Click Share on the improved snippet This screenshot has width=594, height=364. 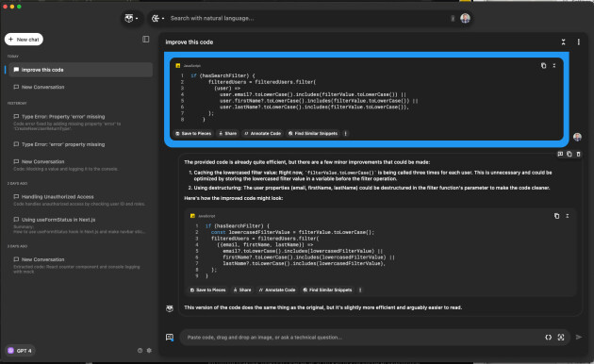[242, 290]
